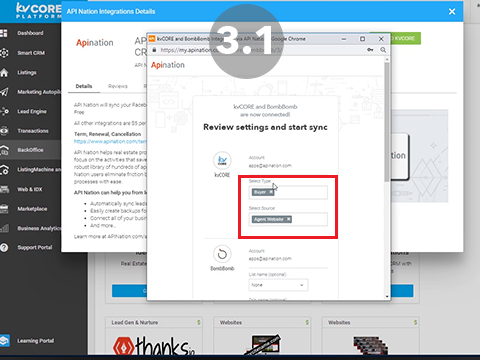Viewport: 480px width, 360px height.
Task: Open Marketplace in the sidebar
Action: [x=32, y=209]
